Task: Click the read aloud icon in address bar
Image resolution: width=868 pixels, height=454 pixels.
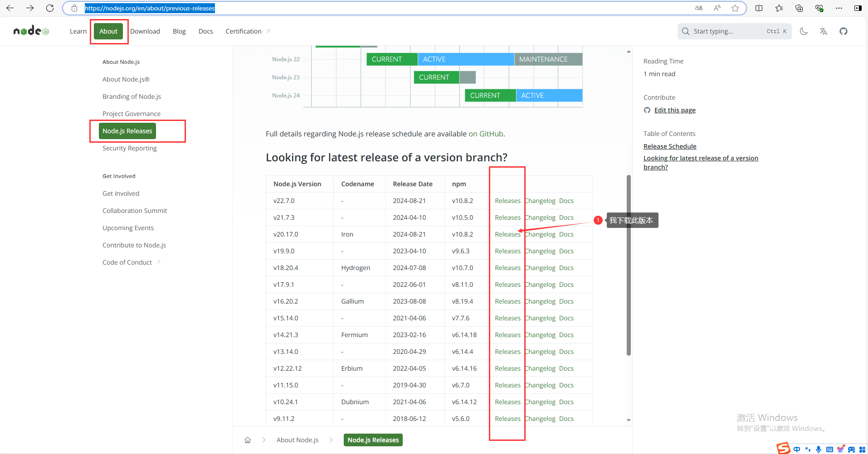Action: (717, 8)
